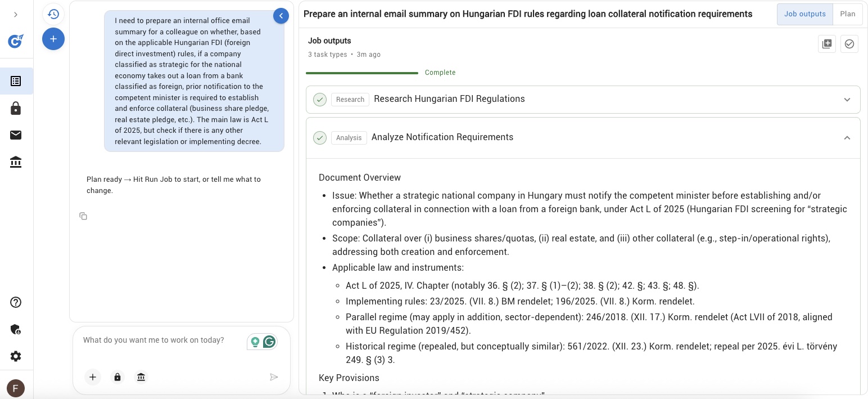
Task: Collapse Analyze Notification Requirements section
Action: tap(847, 138)
